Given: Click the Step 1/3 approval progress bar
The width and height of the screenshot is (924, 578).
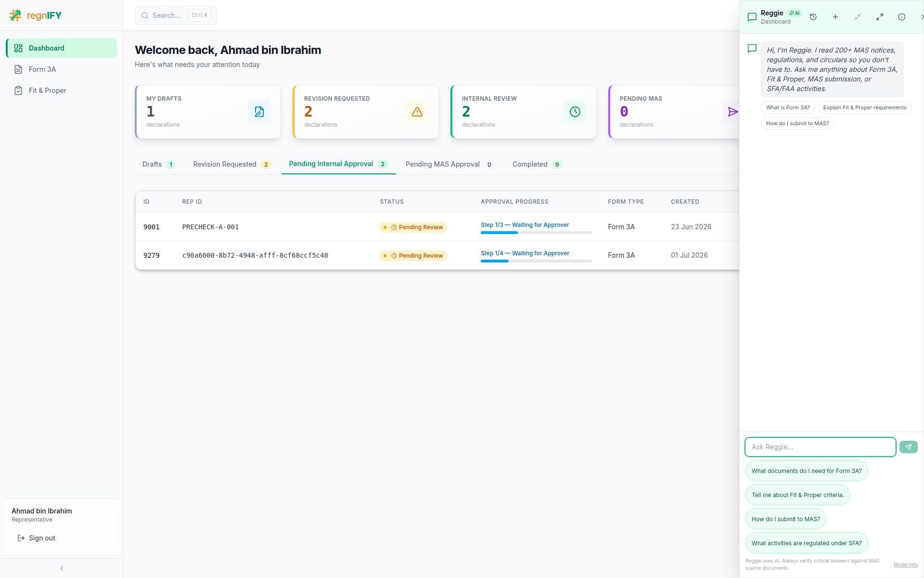Looking at the screenshot, I should pyautogui.click(x=537, y=233).
